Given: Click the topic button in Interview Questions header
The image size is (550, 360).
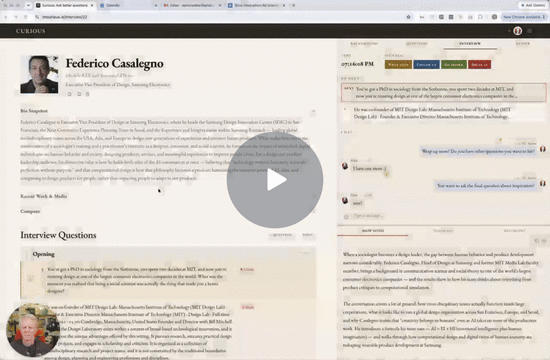Looking at the screenshot, I should pyautogui.click(x=308, y=235).
